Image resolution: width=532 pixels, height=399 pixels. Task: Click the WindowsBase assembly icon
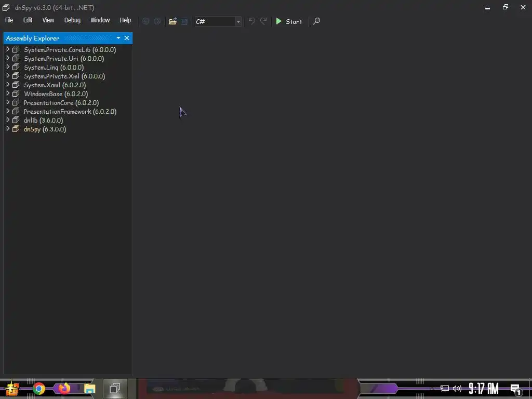(16, 94)
